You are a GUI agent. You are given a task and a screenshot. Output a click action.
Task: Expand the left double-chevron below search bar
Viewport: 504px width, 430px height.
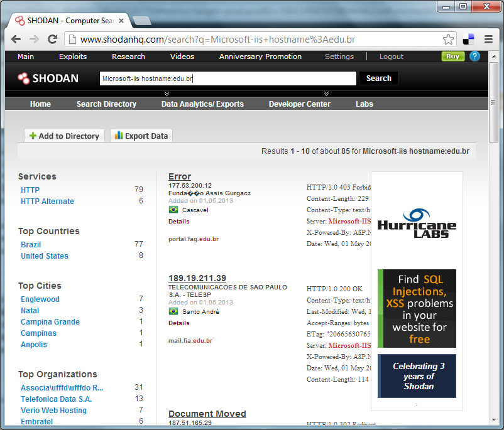tap(167, 94)
